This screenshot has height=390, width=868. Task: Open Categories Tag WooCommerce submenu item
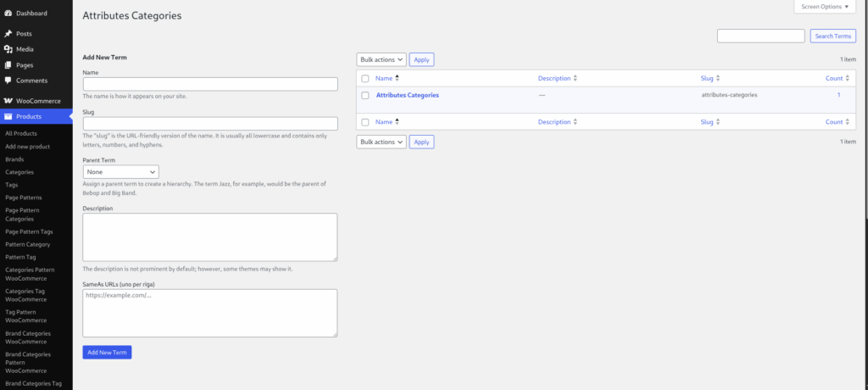tap(26, 295)
